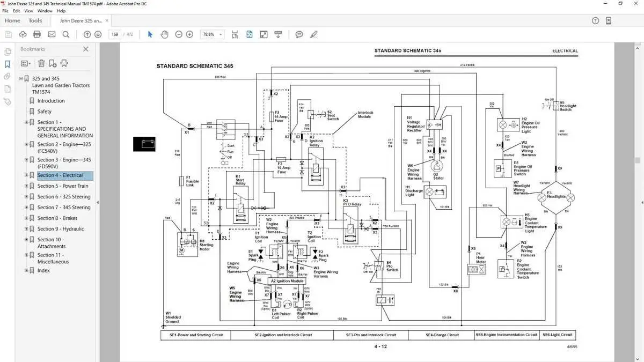Expand Section 2 - Engine—325 bookmark
This screenshot has width=644, height=362.
(x=26, y=144)
